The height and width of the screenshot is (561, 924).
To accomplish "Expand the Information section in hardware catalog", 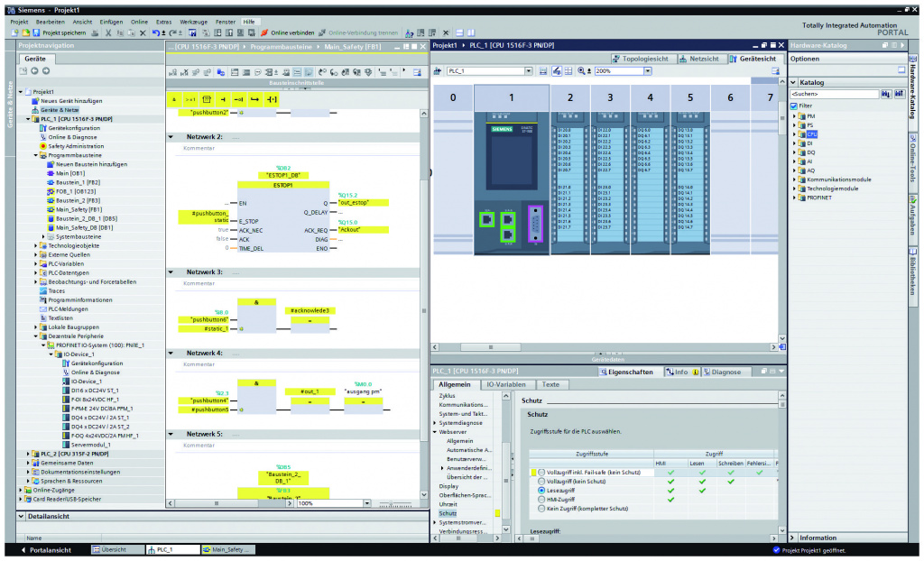I will pyautogui.click(x=792, y=538).
